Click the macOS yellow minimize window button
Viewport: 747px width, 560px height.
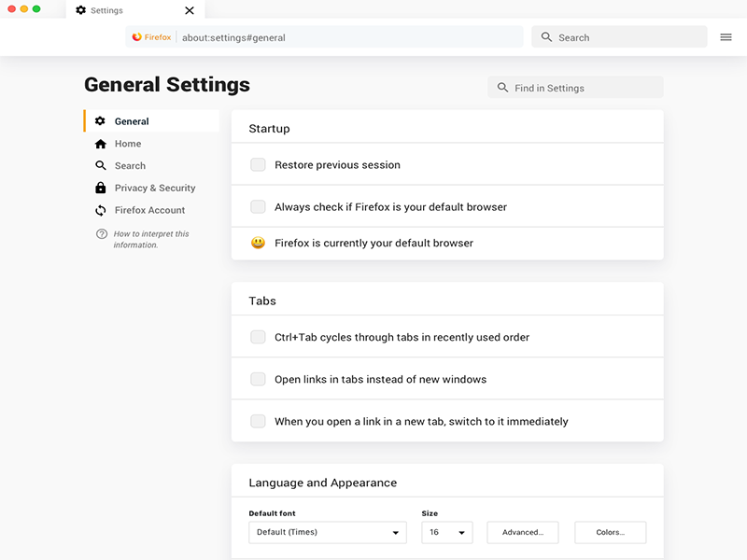pos(24,8)
